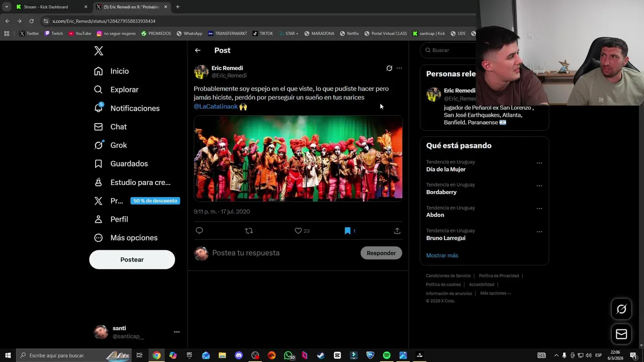Open a new browser tab
Viewport: 644px width, 362px height.
pyautogui.click(x=178, y=7)
